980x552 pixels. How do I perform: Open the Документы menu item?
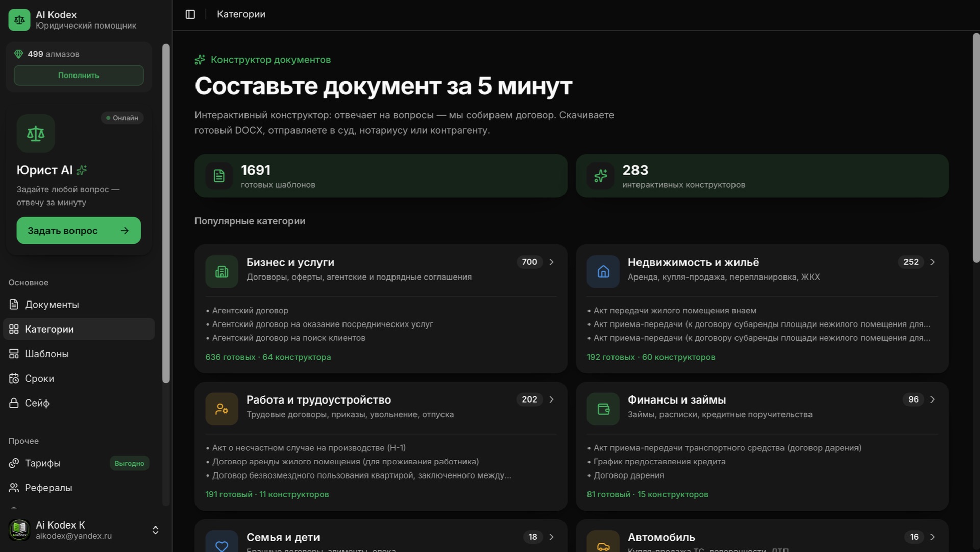coord(79,305)
